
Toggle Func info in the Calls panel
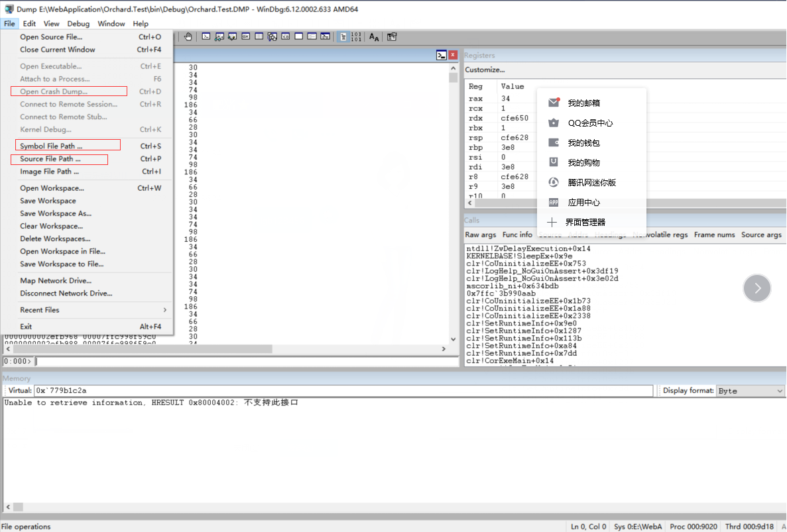tap(516, 235)
